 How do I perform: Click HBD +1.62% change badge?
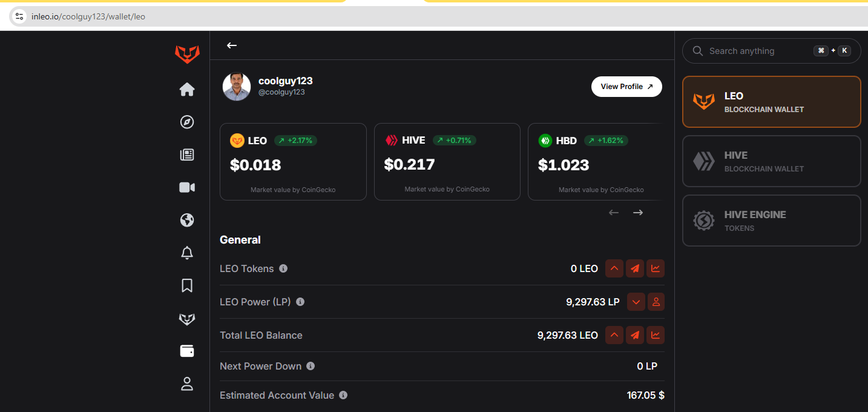coord(607,141)
